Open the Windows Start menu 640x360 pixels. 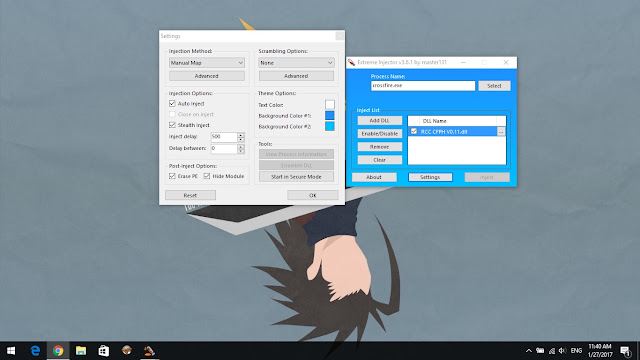pos(11,351)
